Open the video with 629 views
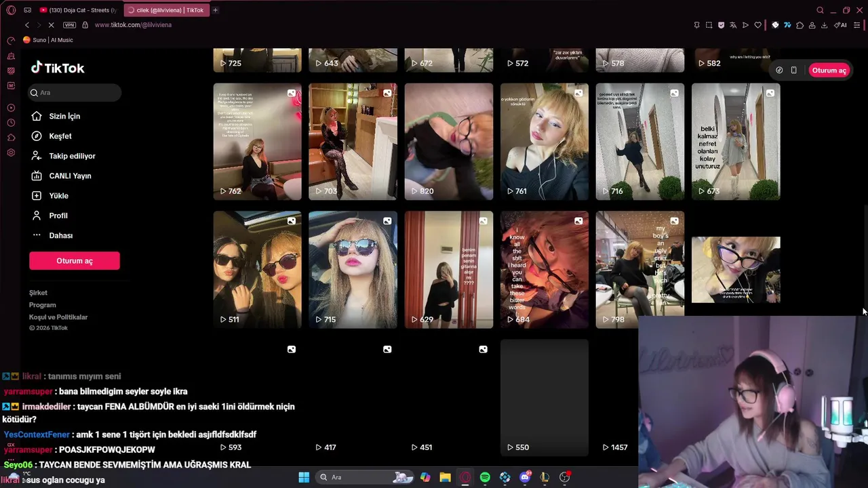The image size is (868, 488). [x=449, y=270]
